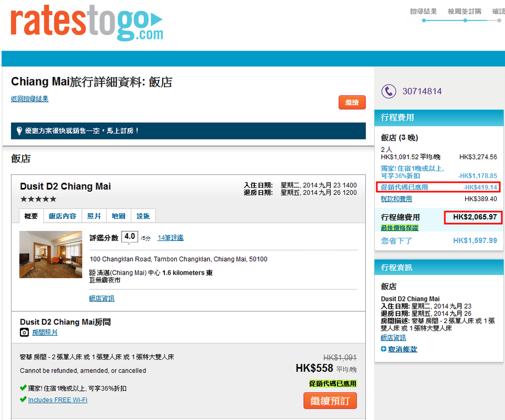This screenshot has height=420, width=505.
Task: Click the green checkmark beside free Wi-Fi
Action: (23, 400)
